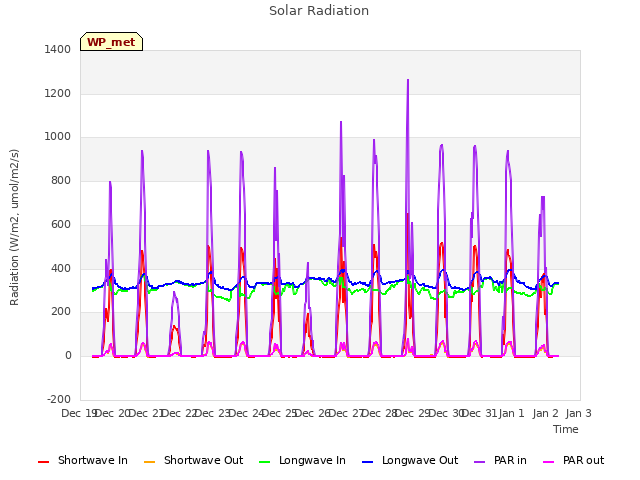Click the tallest PAR in peak near Dec 29
640x480 pixels.
408,80
